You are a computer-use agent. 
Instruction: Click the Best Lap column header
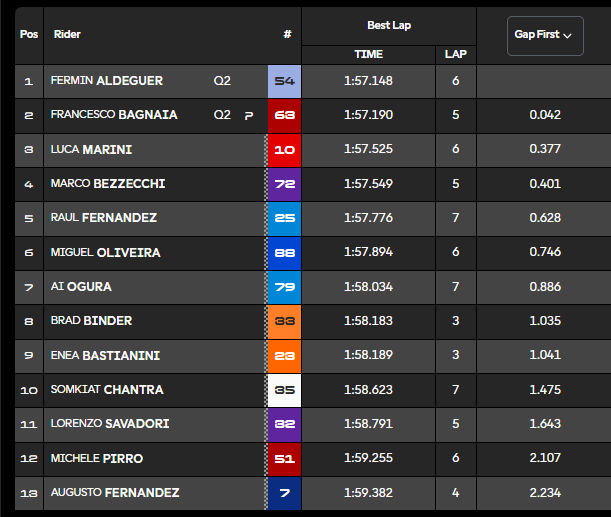pyautogui.click(x=389, y=25)
